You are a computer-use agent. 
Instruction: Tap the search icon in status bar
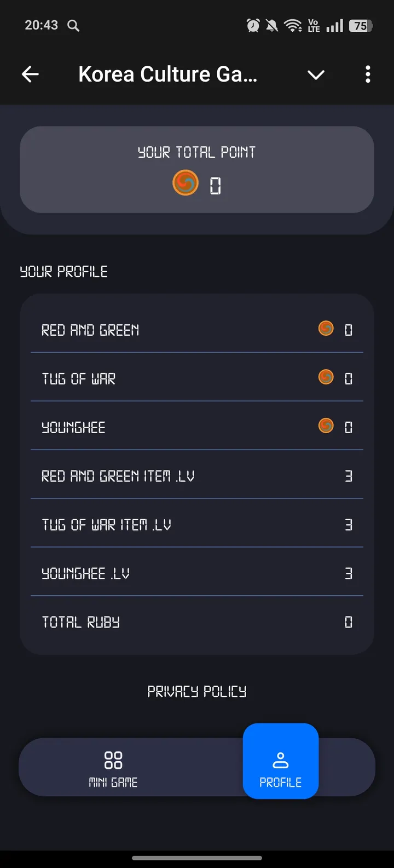(x=73, y=25)
